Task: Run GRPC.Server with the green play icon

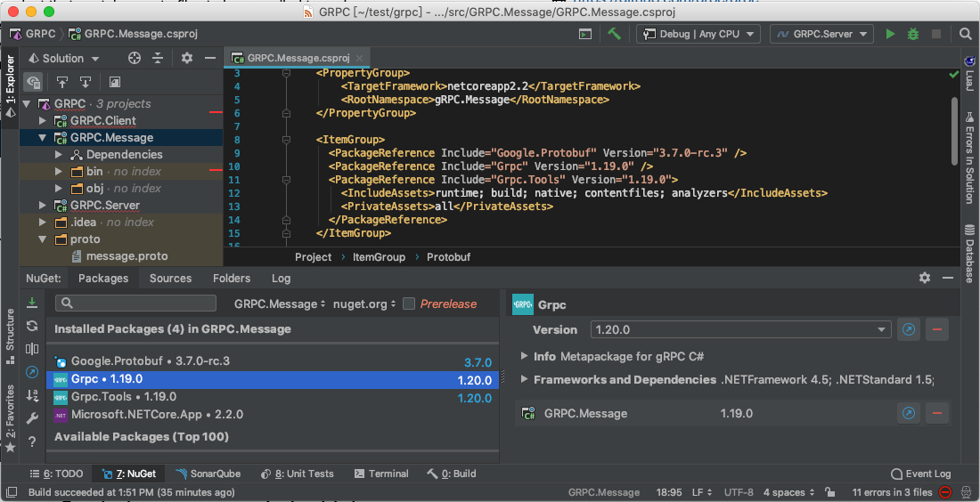Action: tap(891, 34)
